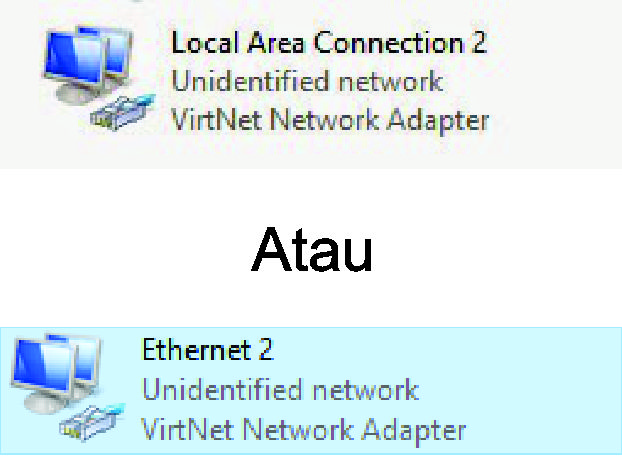Image resolution: width=622 pixels, height=456 pixels.
Task: Click 'VirtNet Network Adapter' under Local Area Connection 2
Action: [x=330, y=120]
